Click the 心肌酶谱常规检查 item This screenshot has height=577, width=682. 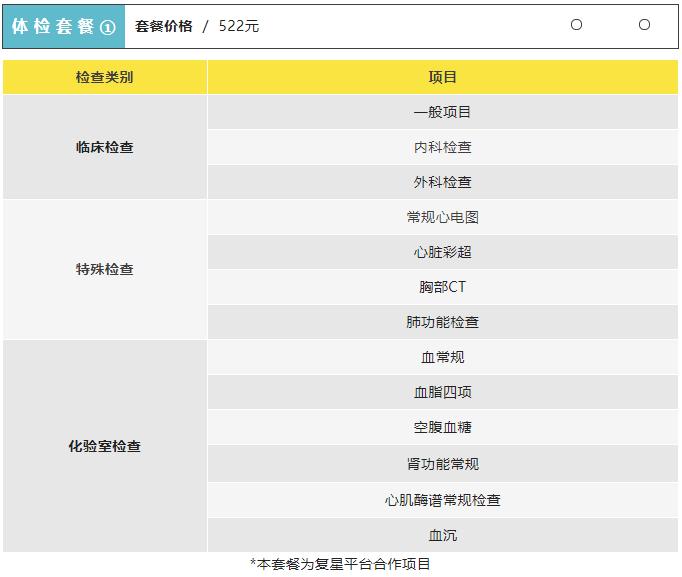click(x=442, y=500)
